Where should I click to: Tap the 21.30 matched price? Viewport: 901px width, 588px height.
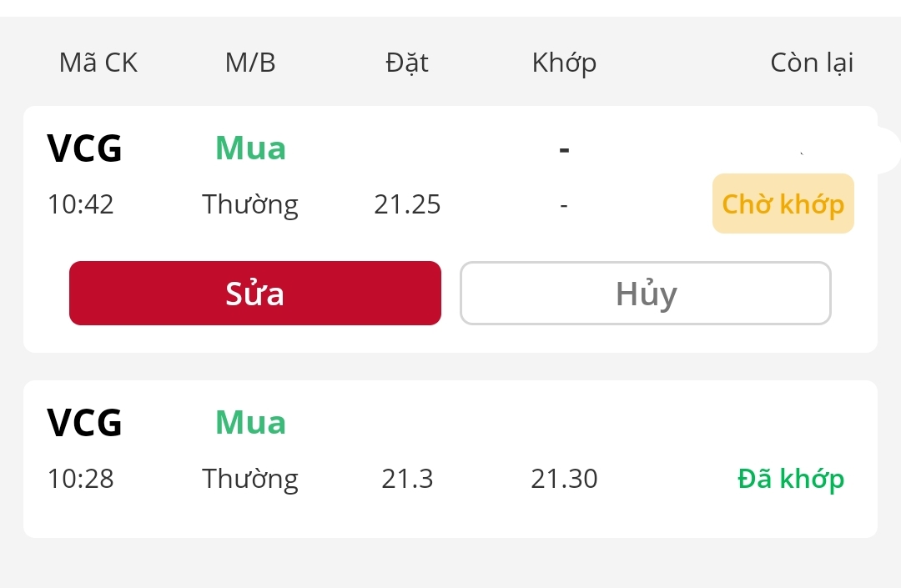click(564, 479)
